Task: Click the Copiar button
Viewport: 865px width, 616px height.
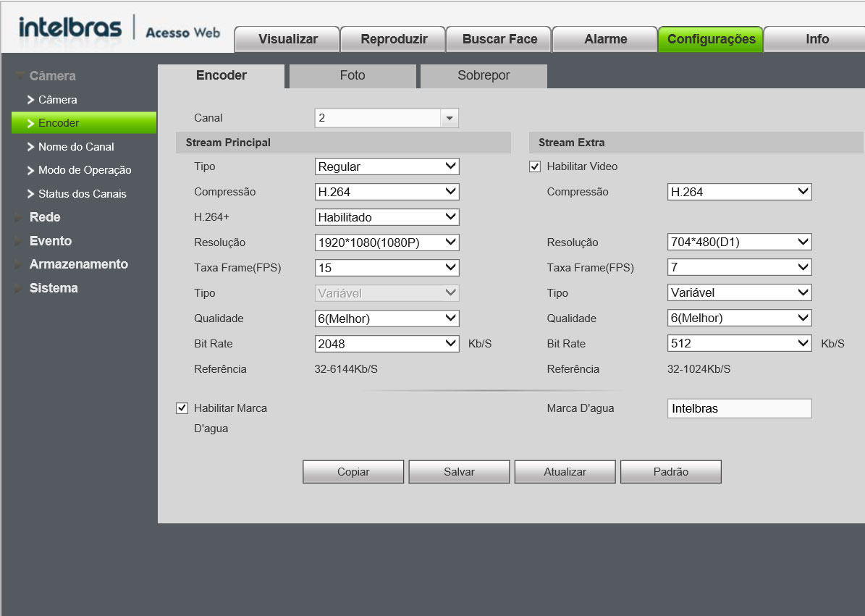Action: click(353, 472)
